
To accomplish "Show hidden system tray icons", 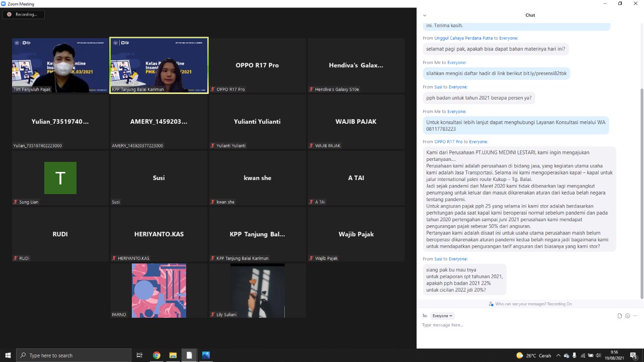I will point(559,355).
